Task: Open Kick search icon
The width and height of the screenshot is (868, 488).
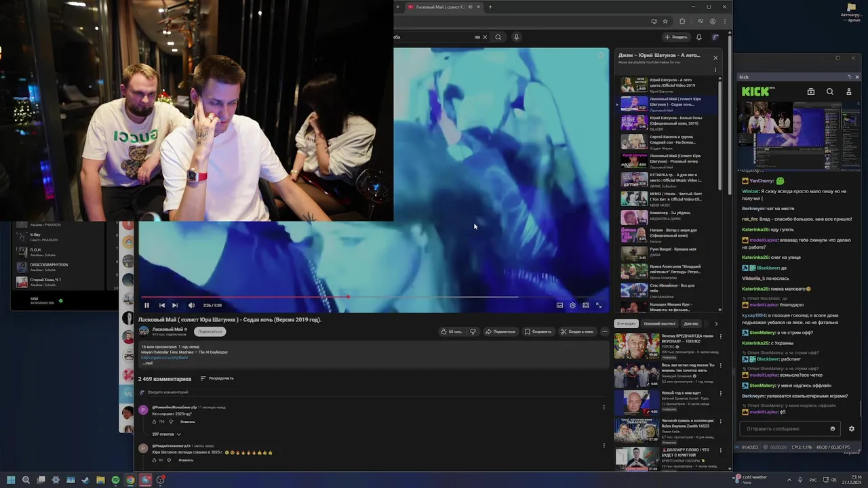Action: (x=830, y=91)
